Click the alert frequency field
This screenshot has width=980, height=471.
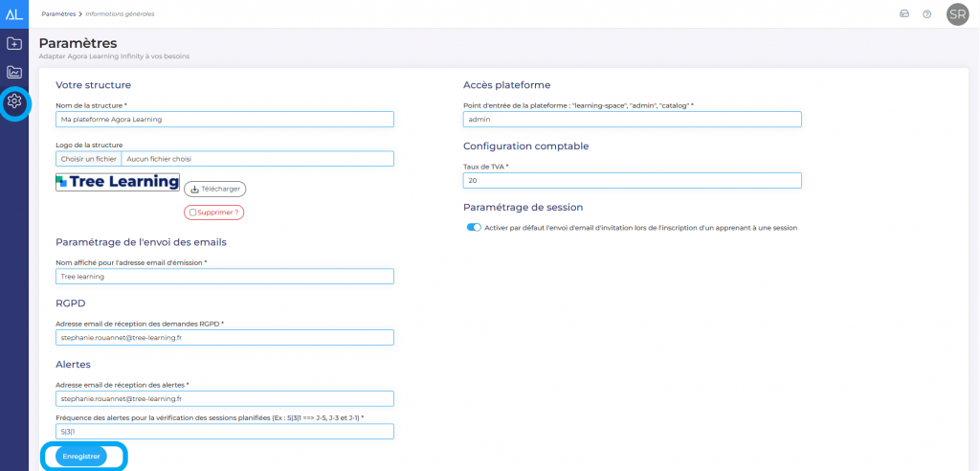225,432
